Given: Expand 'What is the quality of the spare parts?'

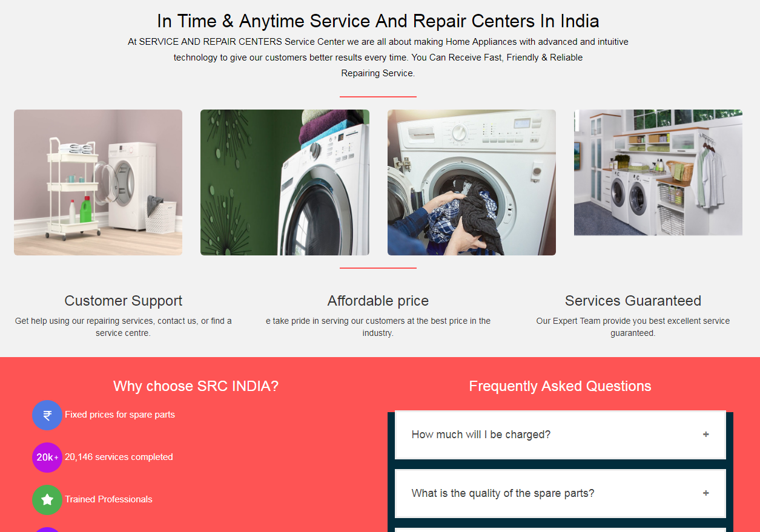Looking at the screenshot, I should [x=560, y=493].
